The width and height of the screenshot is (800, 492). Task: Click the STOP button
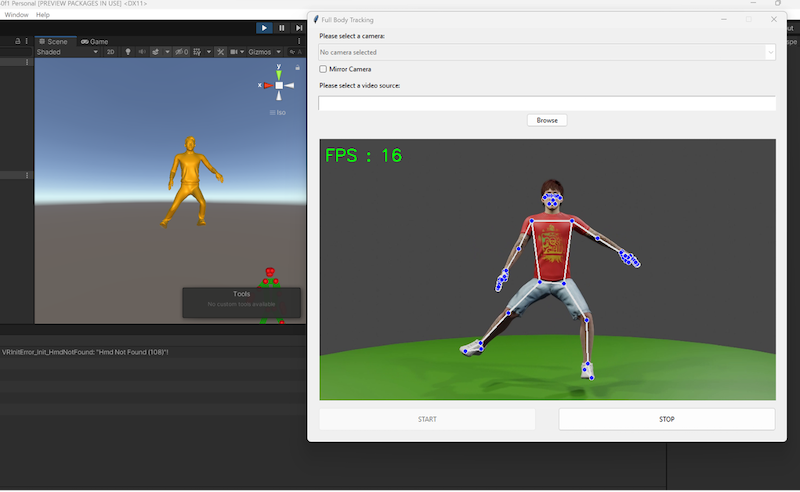click(x=666, y=419)
